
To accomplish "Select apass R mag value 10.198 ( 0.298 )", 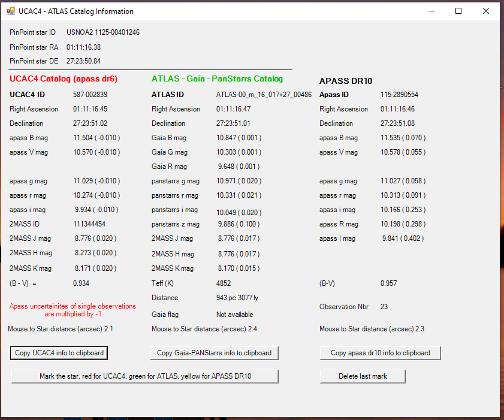I will tap(403, 224).
